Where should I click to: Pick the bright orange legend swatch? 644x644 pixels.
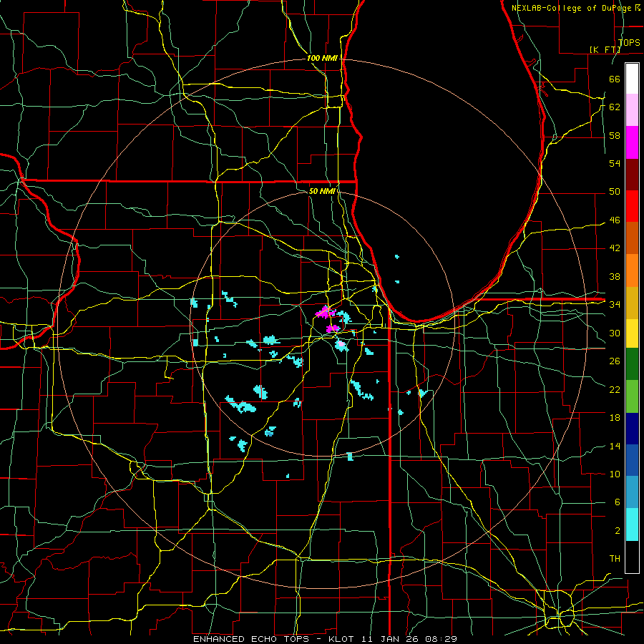click(632, 270)
